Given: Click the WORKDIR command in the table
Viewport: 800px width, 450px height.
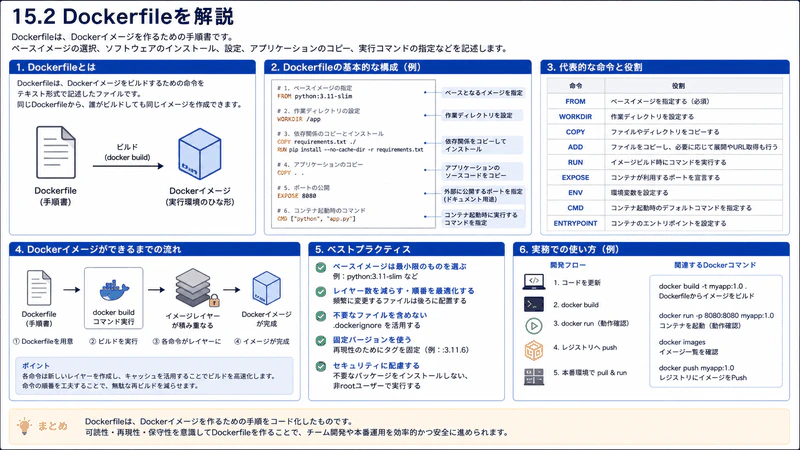Looking at the screenshot, I should [576, 117].
